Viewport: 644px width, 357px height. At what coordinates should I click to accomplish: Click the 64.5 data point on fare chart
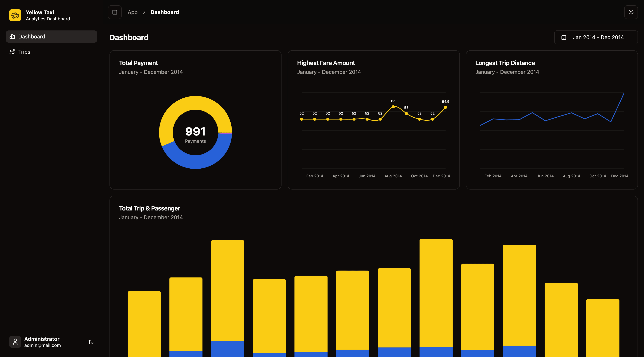tap(446, 107)
